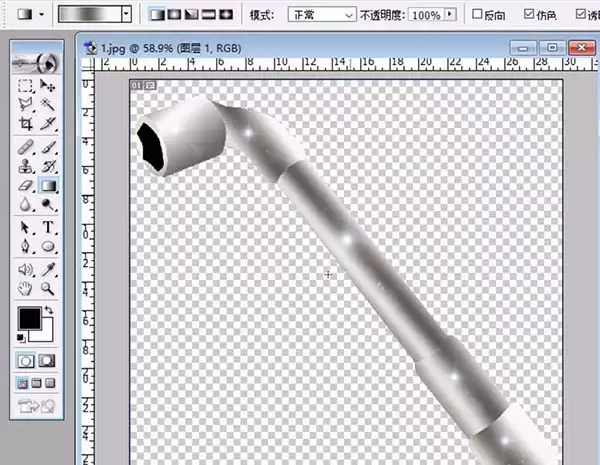Swap foreground and background colors

click(x=49, y=310)
